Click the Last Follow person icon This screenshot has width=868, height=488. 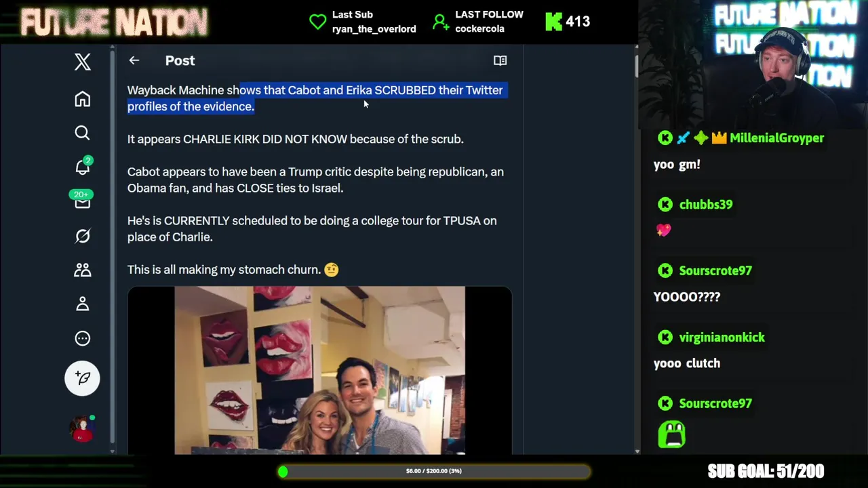tap(441, 22)
